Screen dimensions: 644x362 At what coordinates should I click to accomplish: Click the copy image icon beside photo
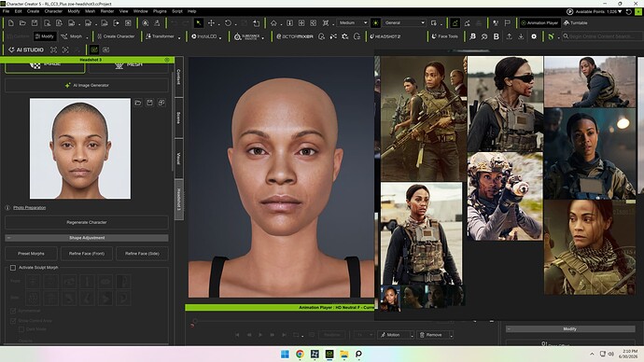click(161, 103)
